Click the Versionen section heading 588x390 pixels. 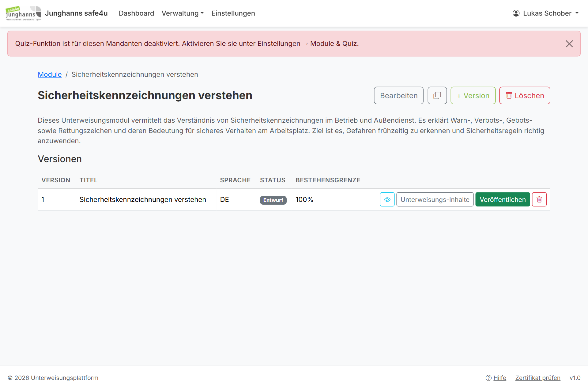60,159
